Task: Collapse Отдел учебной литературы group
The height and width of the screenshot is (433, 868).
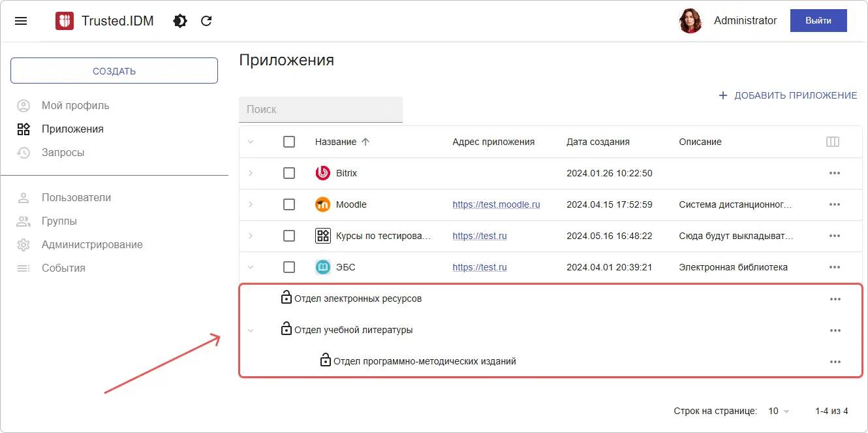Action: click(x=251, y=330)
